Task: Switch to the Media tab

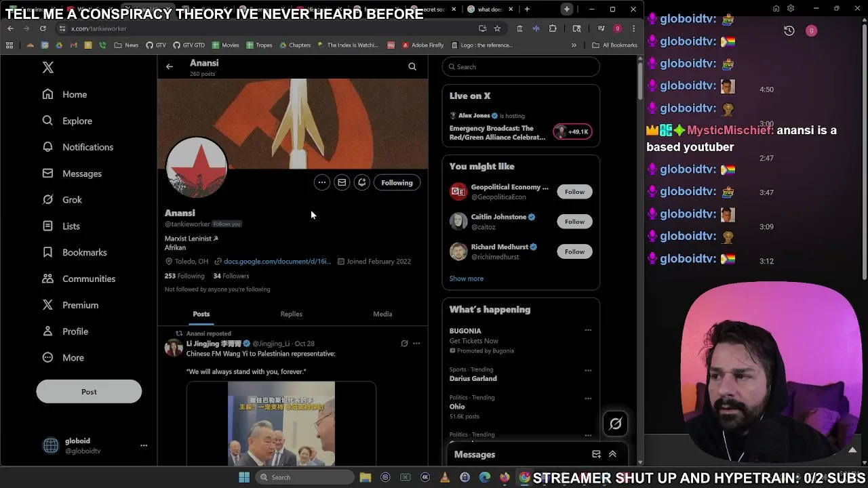Action: (382, 314)
